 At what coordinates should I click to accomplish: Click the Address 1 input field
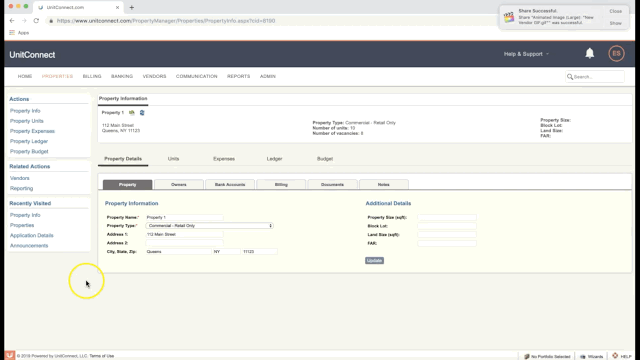(184, 234)
